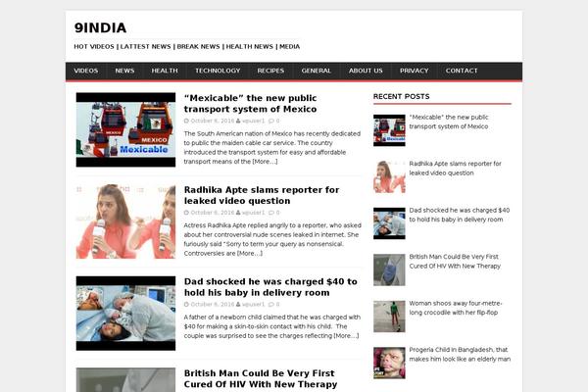The width and height of the screenshot is (588, 392).
Task: Open the Technology menu item
Action: 218,71
